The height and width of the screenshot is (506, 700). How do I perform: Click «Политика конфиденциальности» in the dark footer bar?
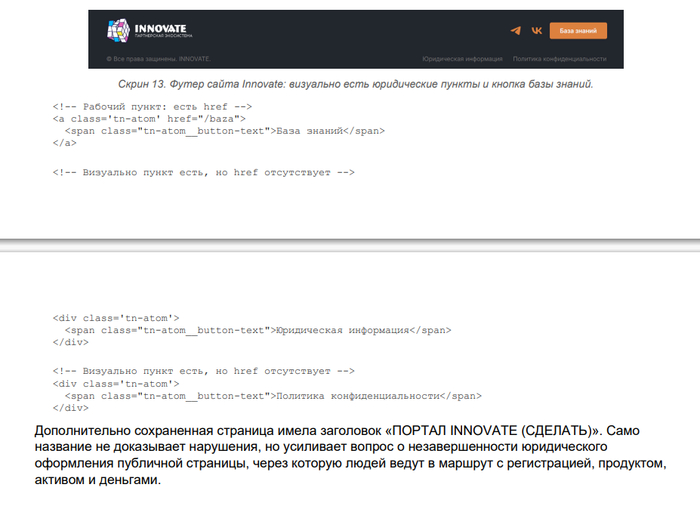[x=559, y=59]
